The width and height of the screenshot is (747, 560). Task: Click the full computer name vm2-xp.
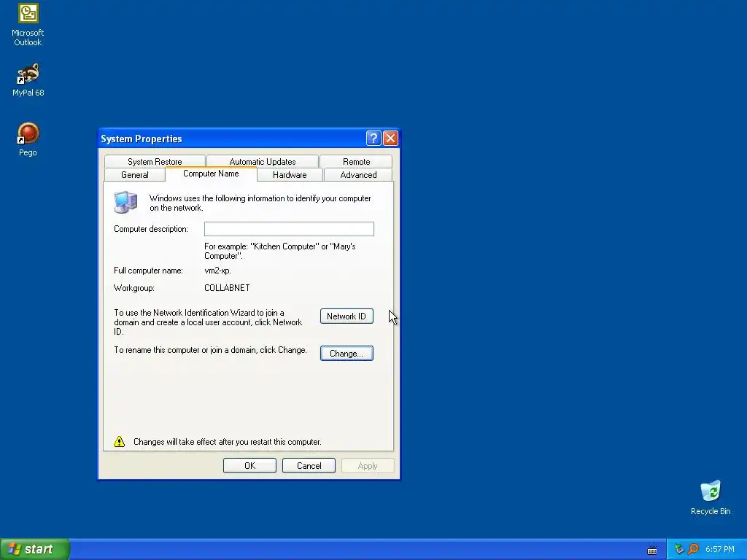(x=217, y=271)
